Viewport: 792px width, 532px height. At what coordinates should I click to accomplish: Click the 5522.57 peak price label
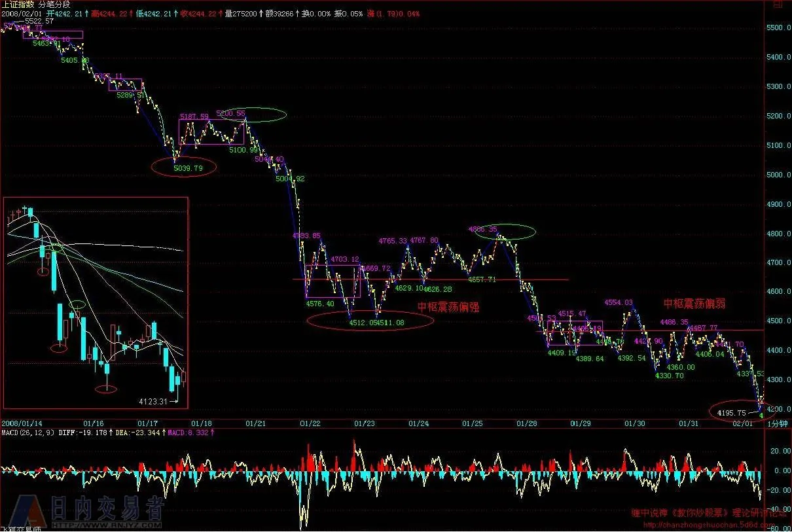(x=39, y=21)
